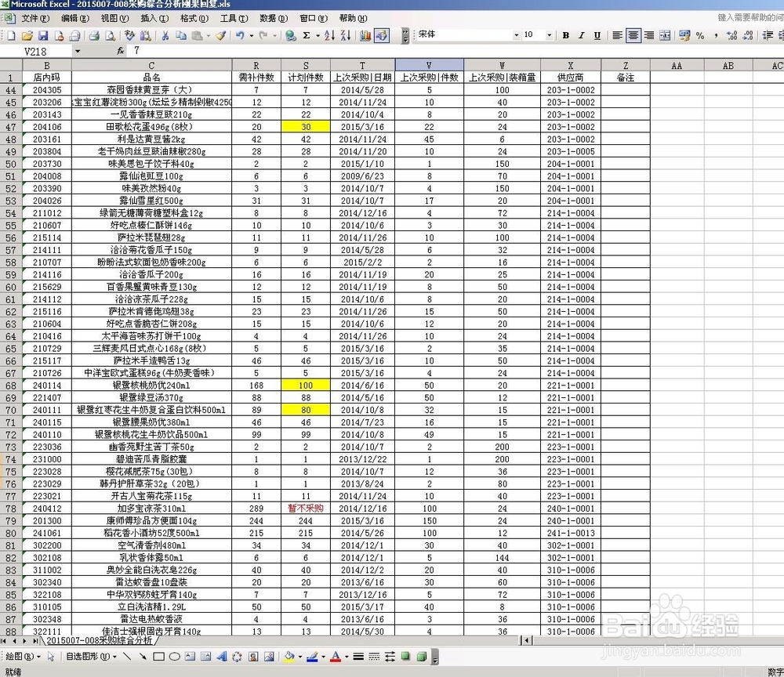
Task: Insert a Text Box from drawing toolbar
Action: [x=190, y=657]
